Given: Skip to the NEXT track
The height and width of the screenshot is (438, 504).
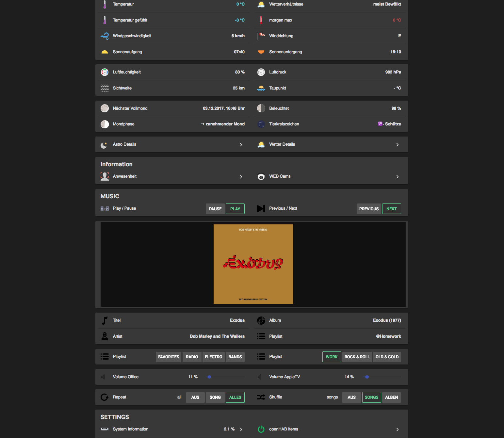Looking at the screenshot, I should [x=392, y=209].
